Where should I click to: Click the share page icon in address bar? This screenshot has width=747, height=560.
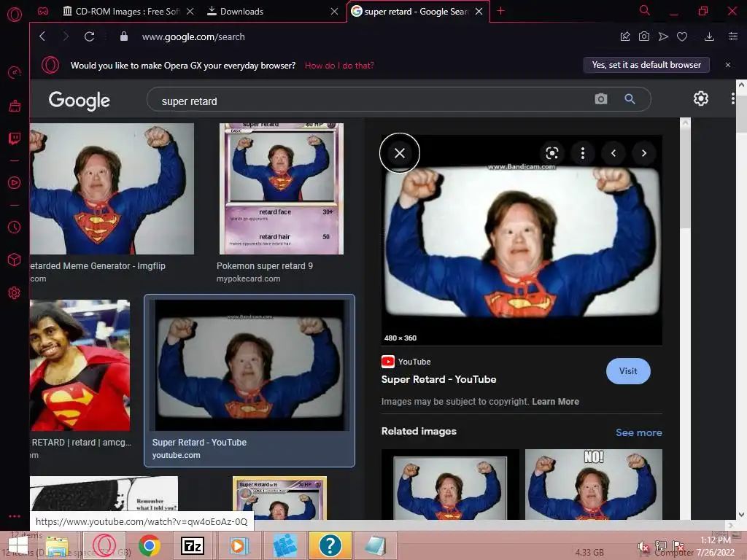[625, 36]
